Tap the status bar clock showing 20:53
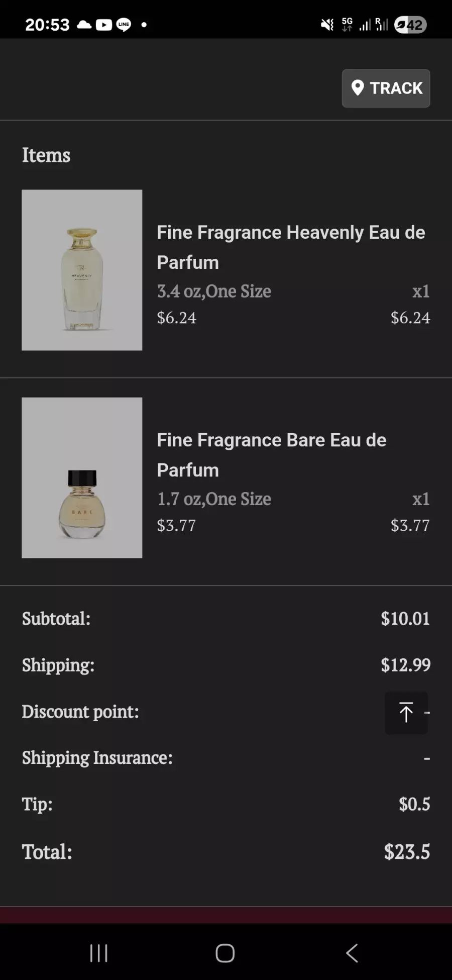This screenshot has width=452, height=980. pos(47,25)
